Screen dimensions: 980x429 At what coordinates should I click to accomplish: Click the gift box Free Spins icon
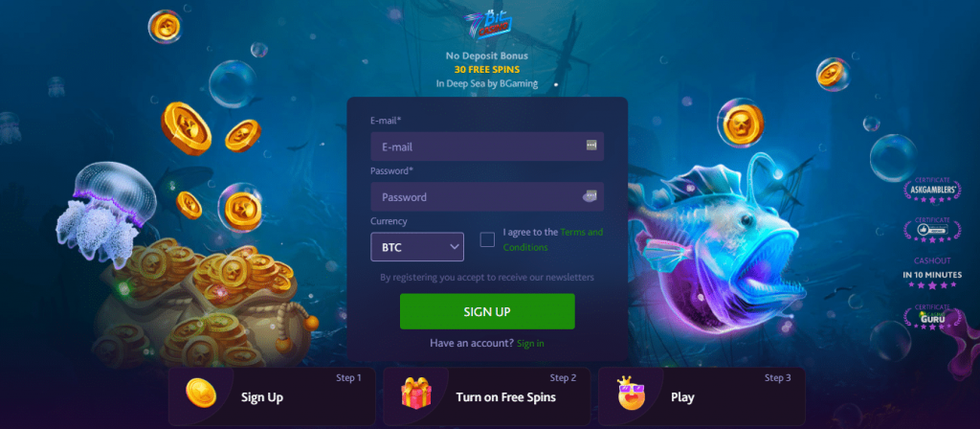point(415,394)
